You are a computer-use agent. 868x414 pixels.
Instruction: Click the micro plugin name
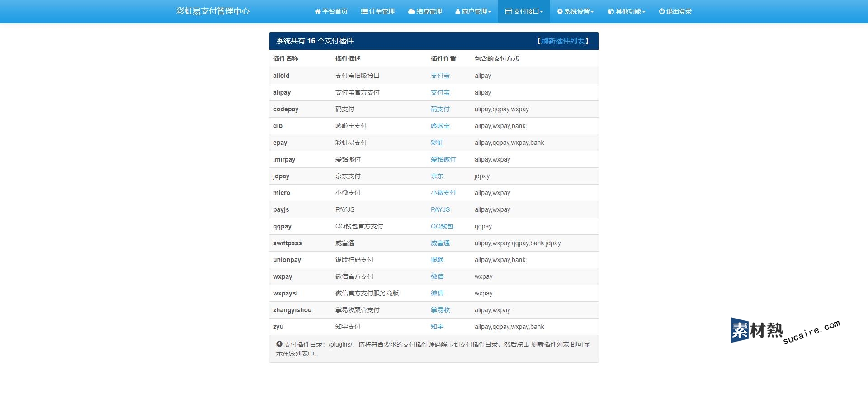[282, 193]
